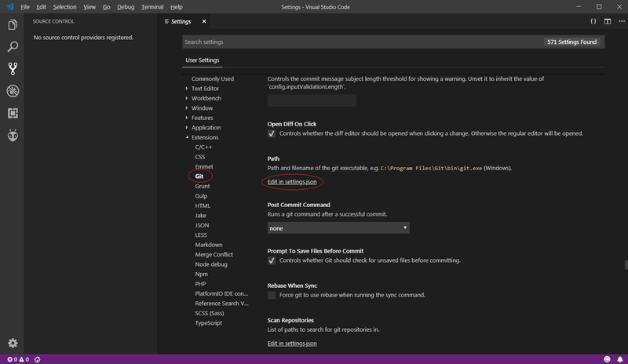The height and width of the screenshot is (364, 628).
Task: Open the Terminal menu
Action: (x=152, y=7)
